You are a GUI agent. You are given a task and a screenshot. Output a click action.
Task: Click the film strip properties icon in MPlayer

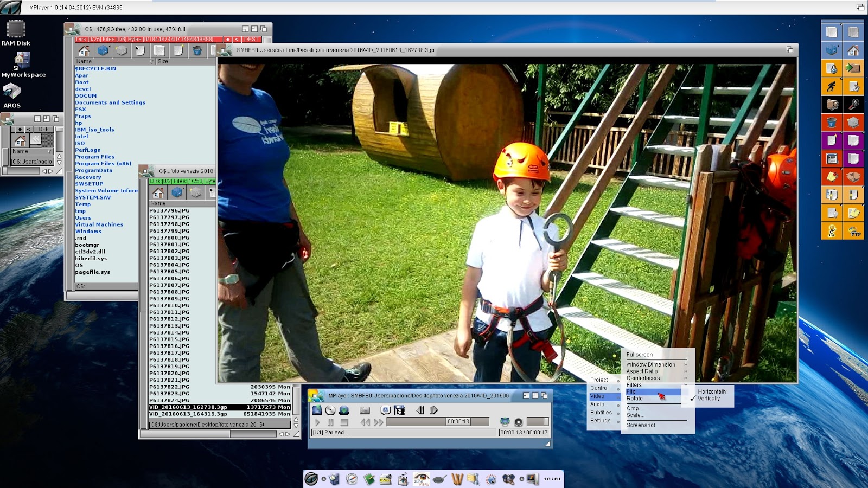coord(400,410)
